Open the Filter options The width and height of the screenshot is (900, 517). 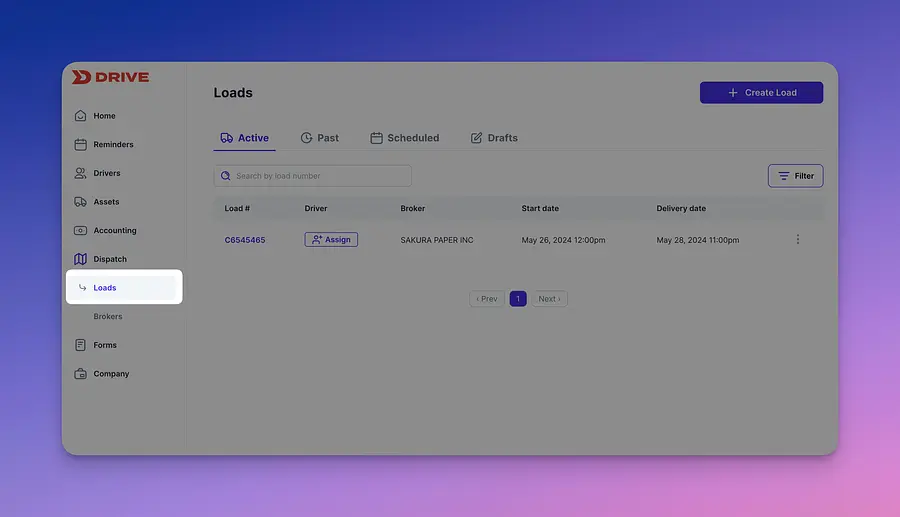click(796, 176)
